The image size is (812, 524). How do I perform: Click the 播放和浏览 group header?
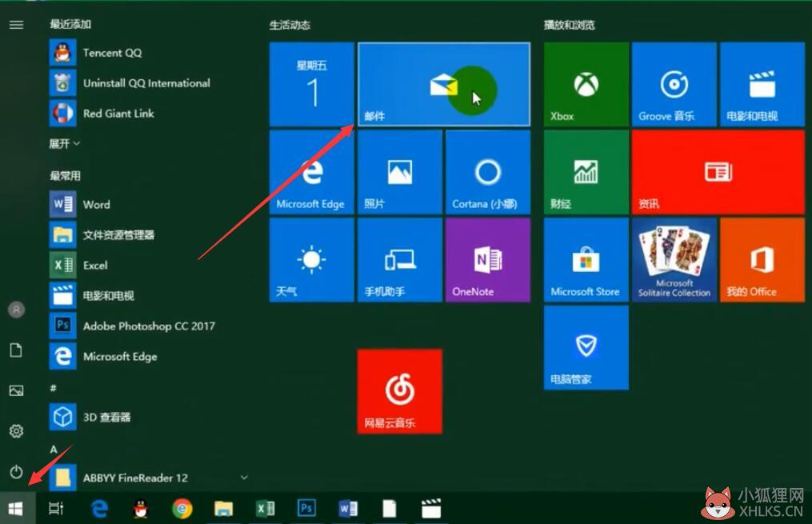coord(570,25)
